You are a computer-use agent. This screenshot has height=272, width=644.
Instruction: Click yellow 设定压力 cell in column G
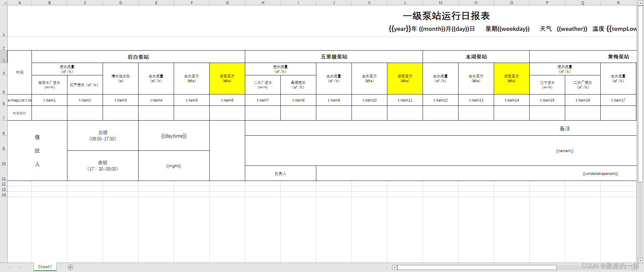tap(227, 78)
